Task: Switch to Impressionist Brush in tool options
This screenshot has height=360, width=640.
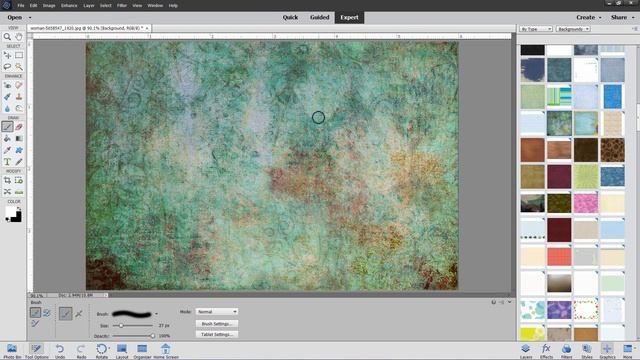Action: (47, 313)
